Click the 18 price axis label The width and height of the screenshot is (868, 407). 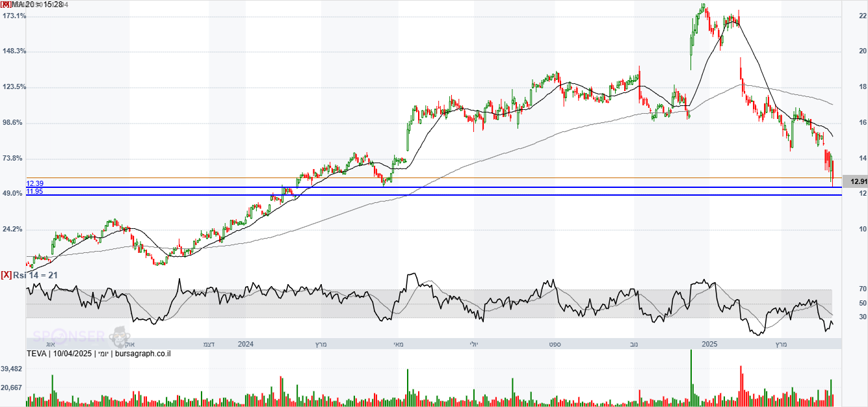pyautogui.click(x=862, y=87)
